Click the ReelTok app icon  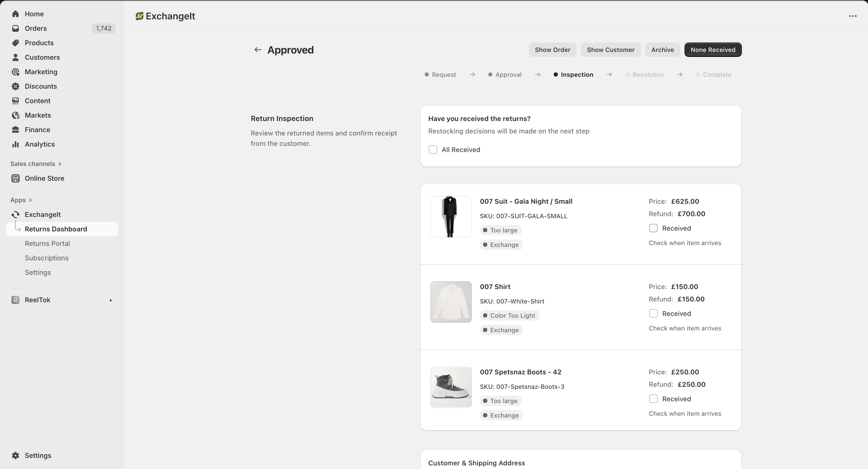click(x=16, y=300)
